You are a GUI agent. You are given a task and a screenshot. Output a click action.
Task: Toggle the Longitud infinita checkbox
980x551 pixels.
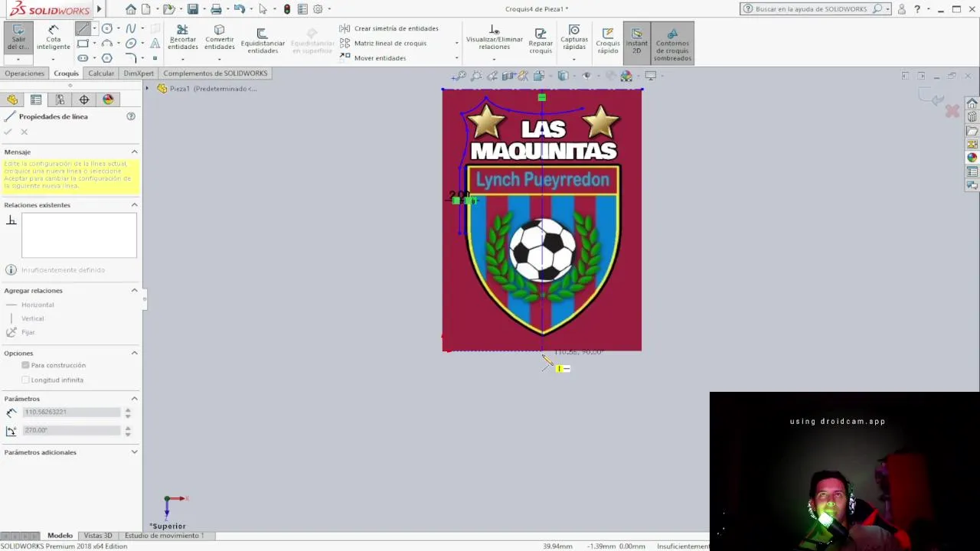tap(25, 380)
